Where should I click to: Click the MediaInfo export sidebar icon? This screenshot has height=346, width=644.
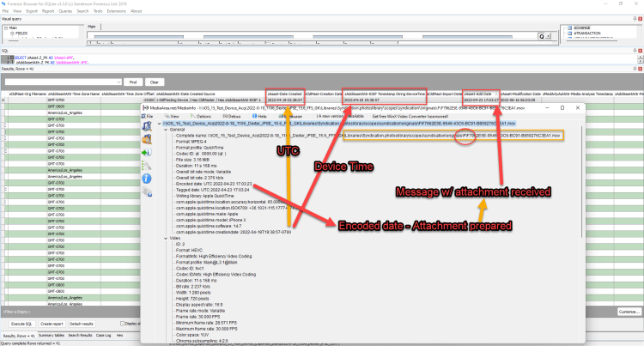[x=148, y=152]
